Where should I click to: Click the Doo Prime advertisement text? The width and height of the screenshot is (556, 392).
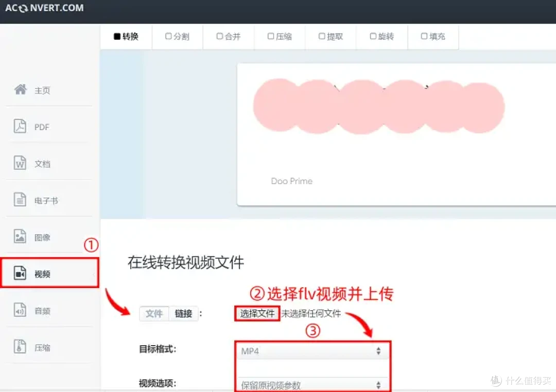(292, 181)
